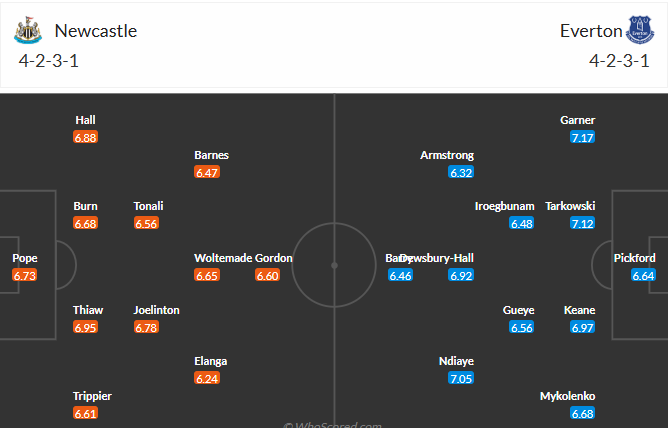Select player Thiaw on the pitch
This screenshot has width=668, height=428.
coord(88,310)
